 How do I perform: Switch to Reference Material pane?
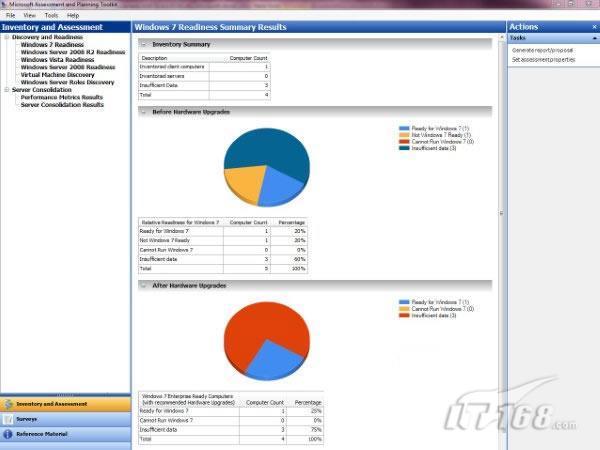pos(65,434)
